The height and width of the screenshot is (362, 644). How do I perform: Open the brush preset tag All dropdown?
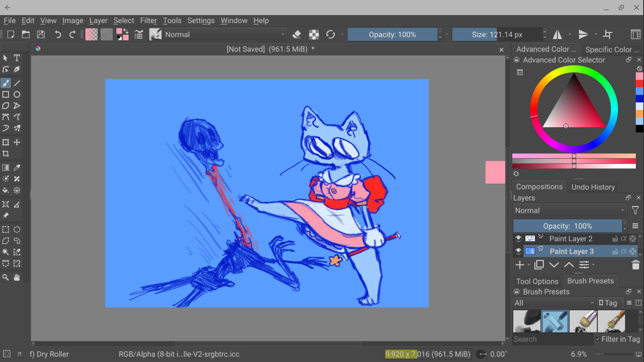pos(554,303)
